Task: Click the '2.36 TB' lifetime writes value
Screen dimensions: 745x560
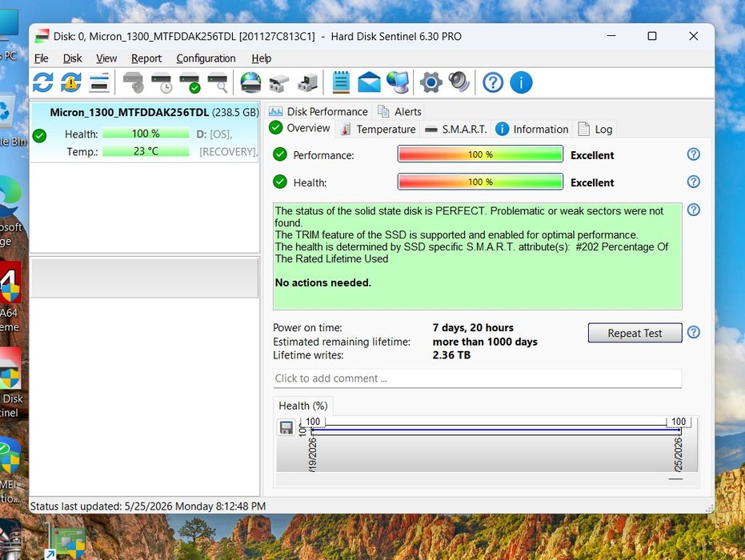Action: point(451,355)
